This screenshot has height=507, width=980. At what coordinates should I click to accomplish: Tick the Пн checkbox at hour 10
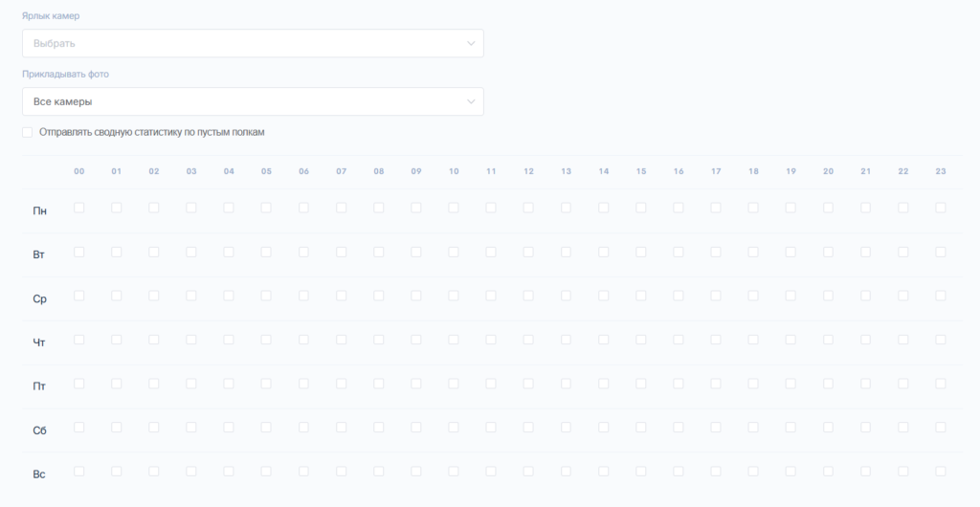[454, 208]
